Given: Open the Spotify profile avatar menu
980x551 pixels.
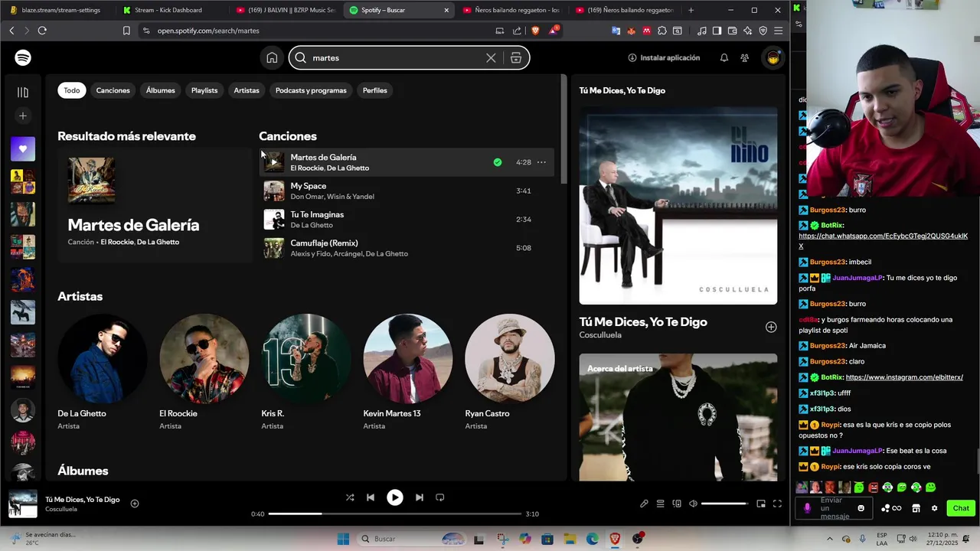Looking at the screenshot, I should 773,57.
